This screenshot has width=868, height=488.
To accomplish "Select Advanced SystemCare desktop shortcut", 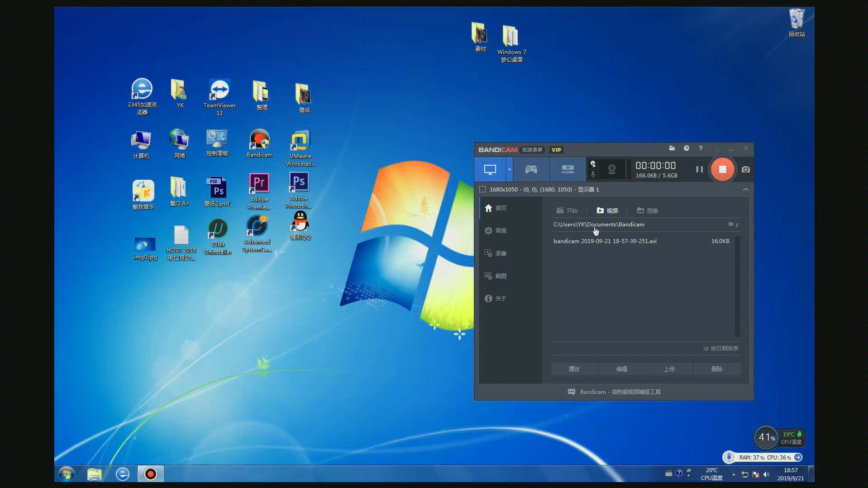I will 257,234.
